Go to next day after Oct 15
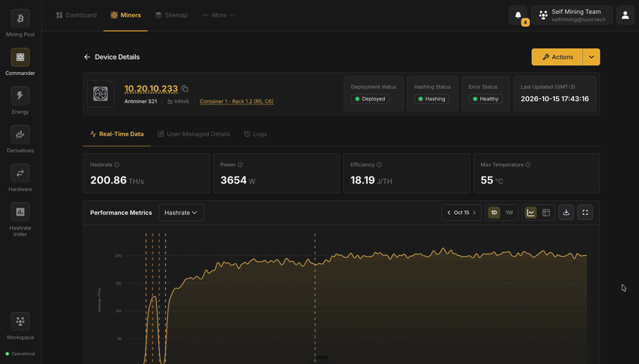Image resolution: width=639 pixels, height=364 pixels. (x=475, y=212)
